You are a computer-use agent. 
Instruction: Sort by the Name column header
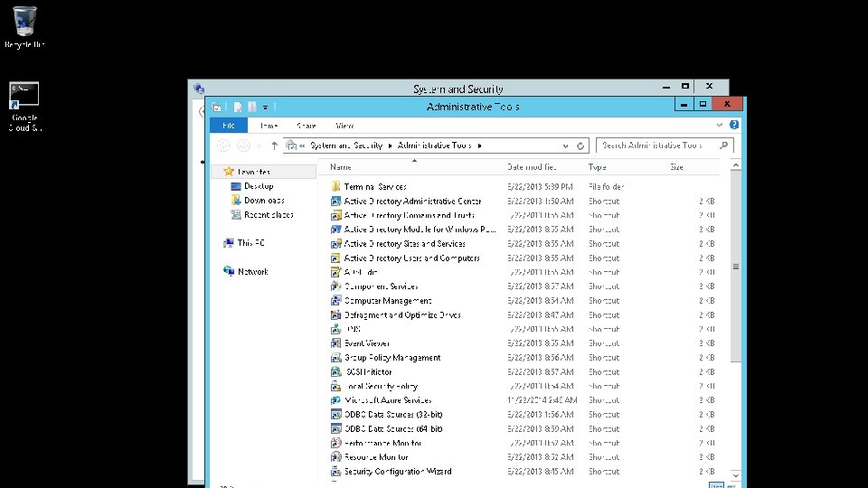tap(412, 167)
